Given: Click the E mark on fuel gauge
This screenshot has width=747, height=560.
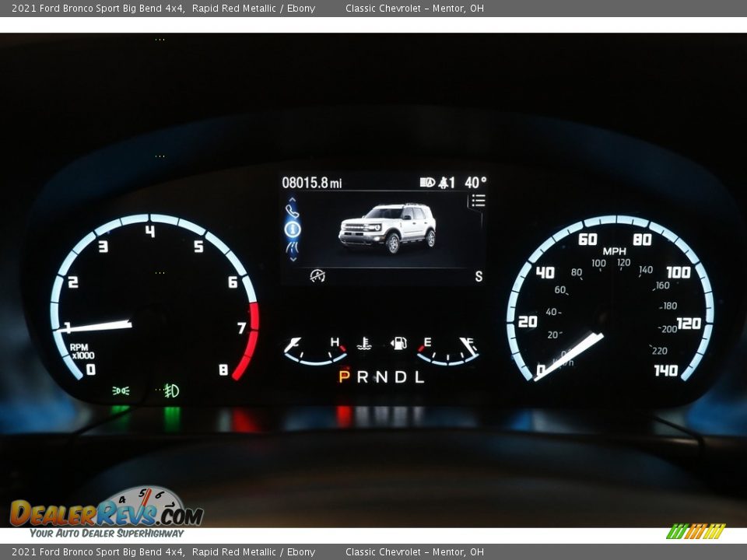Looking at the screenshot, I should pyautogui.click(x=427, y=342).
